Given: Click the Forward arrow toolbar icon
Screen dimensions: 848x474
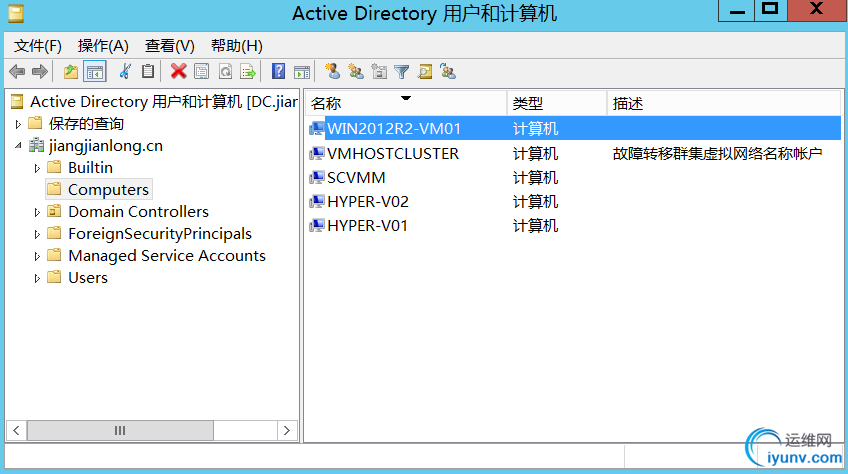Looking at the screenshot, I should 40,71.
